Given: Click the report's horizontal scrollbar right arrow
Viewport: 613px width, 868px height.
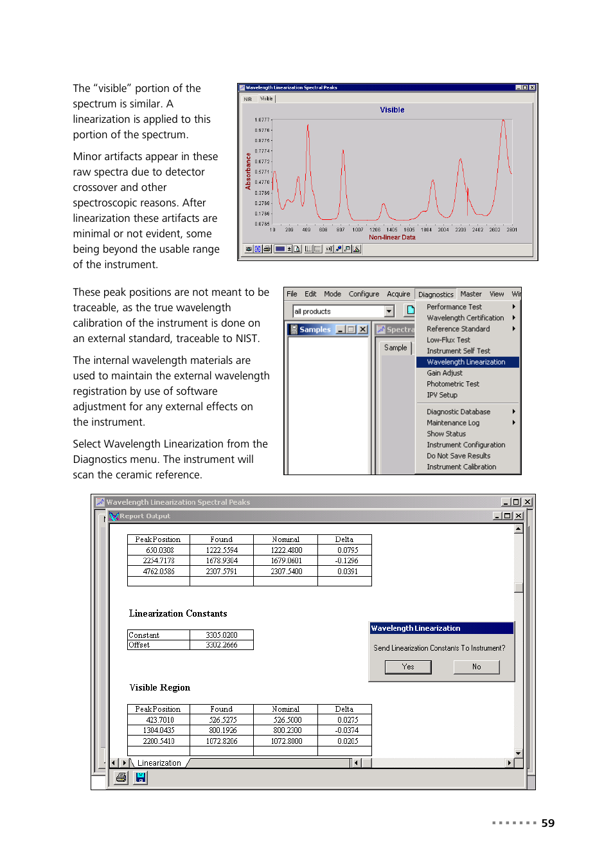Looking at the screenshot, I should pos(510,763).
